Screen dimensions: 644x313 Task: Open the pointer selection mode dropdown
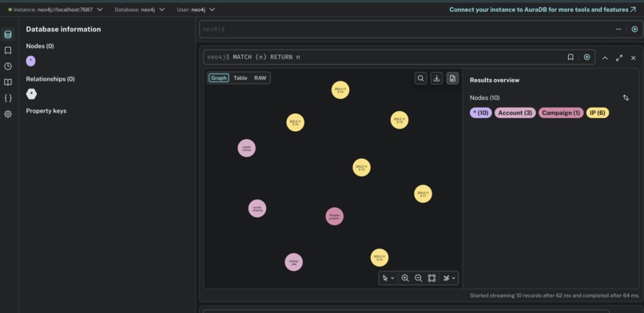point(388,278)
